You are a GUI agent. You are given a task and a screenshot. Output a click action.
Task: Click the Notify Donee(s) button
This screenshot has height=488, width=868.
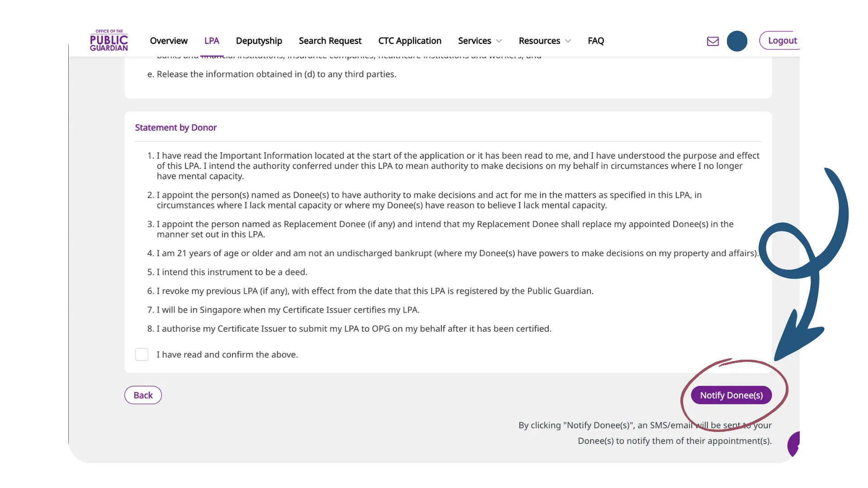[x=731, y=395]
